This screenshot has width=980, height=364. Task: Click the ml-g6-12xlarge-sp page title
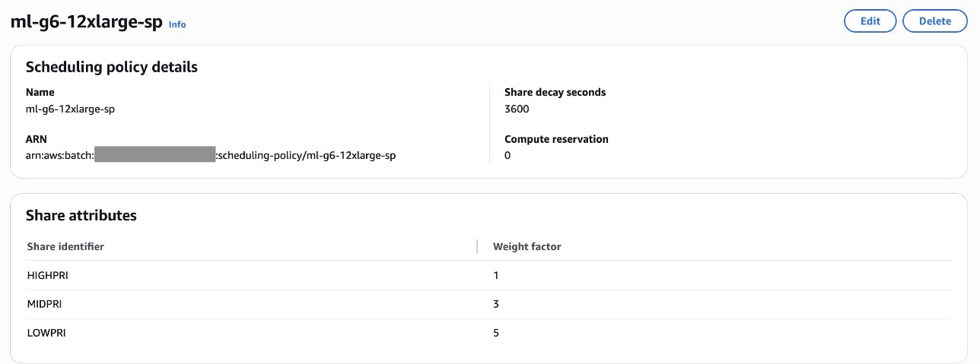point(86,22)
